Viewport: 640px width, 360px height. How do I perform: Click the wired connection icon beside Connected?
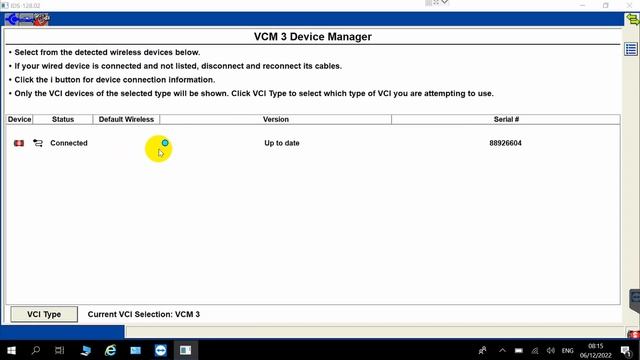coord(38,143)
